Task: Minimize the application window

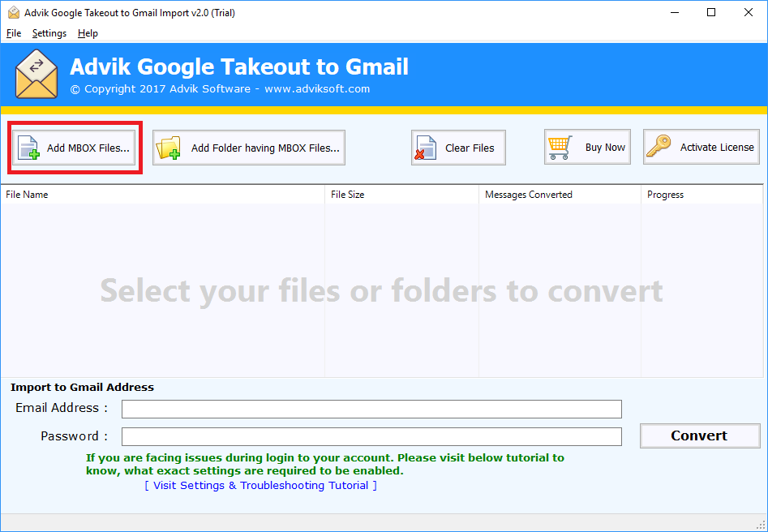Action: tap(675, 13)
